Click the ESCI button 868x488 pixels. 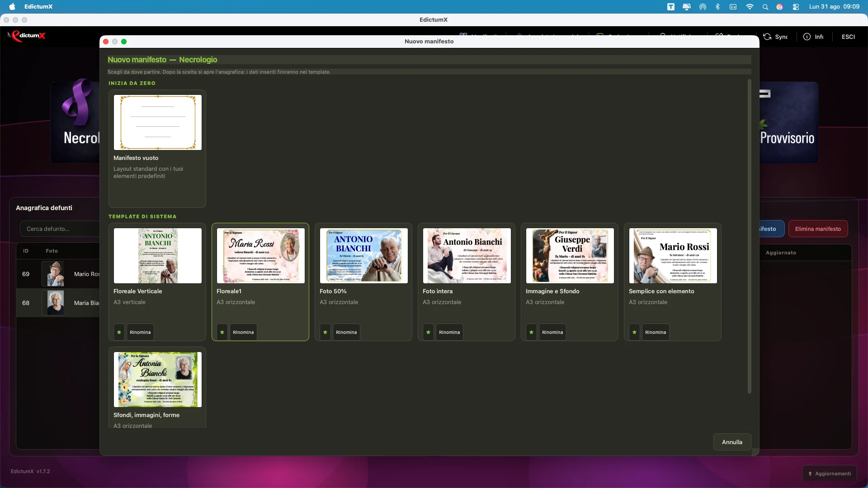(x=848, y=37)
